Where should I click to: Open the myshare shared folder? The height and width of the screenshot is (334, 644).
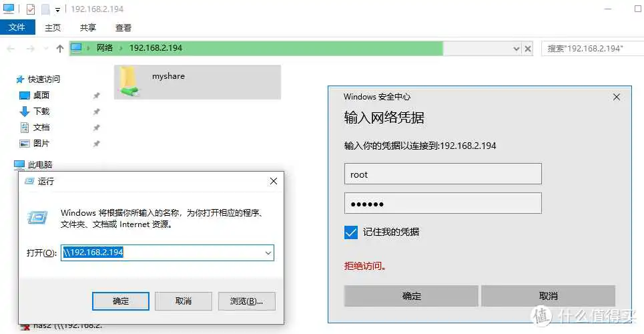click(x=197, y=82)
